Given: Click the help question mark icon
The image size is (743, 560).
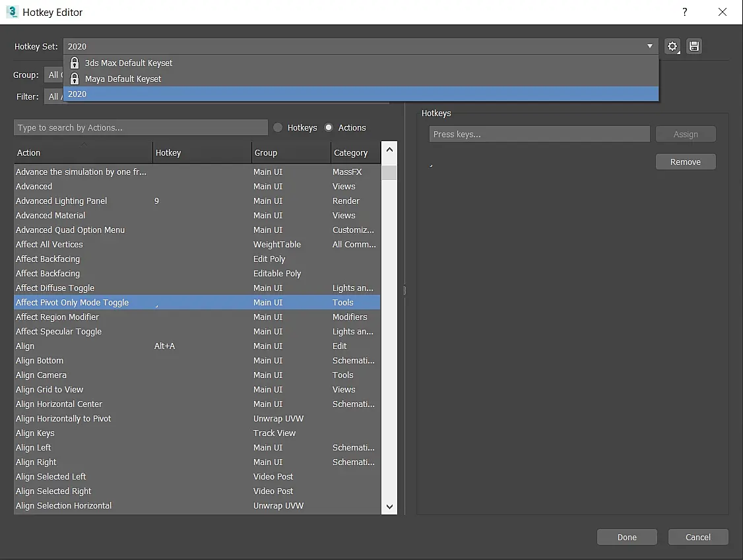Looking at the screenshot, I should click(685, 13).
